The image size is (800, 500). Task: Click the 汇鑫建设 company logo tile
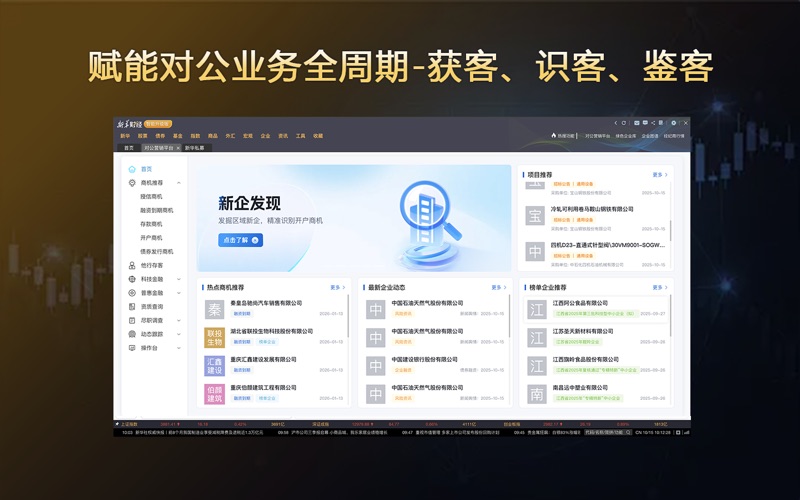214,366
